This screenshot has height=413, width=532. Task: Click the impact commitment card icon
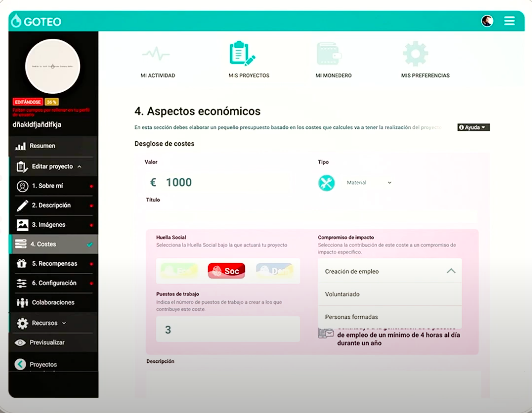326,334
